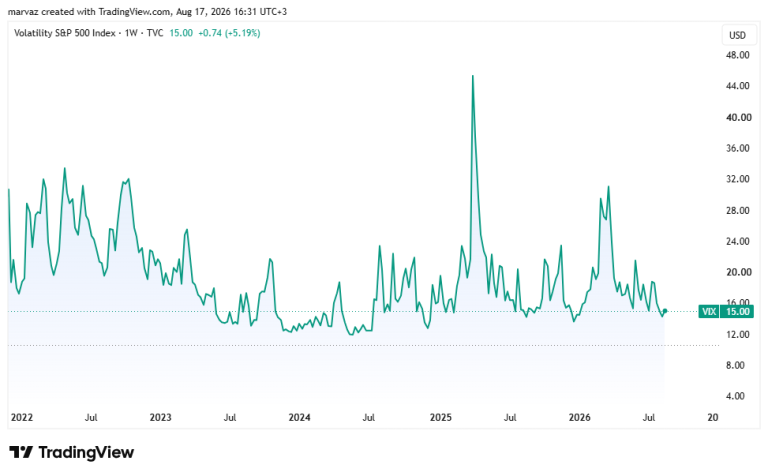This screenshot has width=768, height=476.
Task: Click the 12.00 price axis label
Action: coord(738,334)
